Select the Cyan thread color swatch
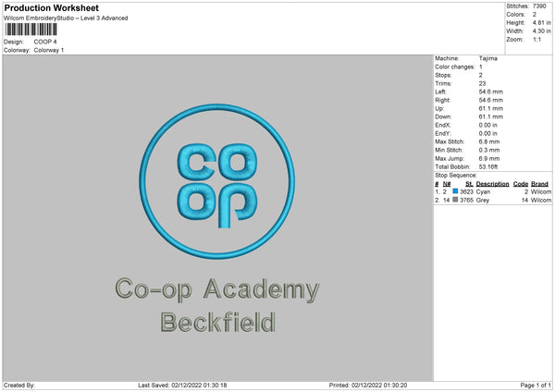 coord(455,191)
